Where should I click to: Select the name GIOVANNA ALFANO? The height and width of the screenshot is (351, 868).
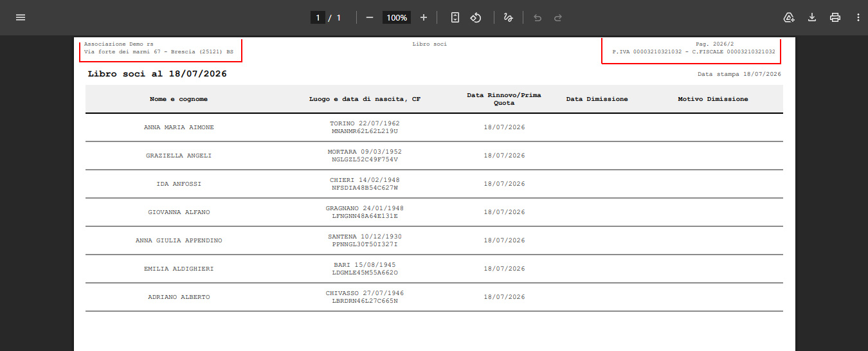pos(179,212)
